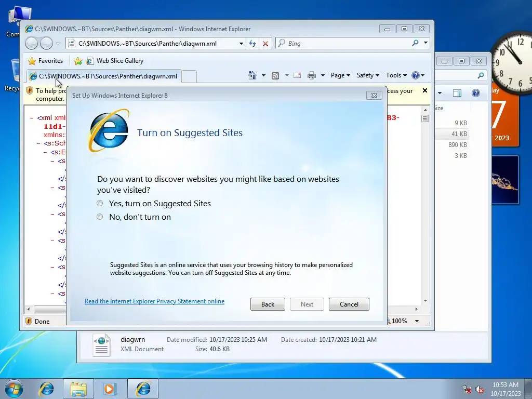Switch to the running Internet Explorer taskbar window

pyautogui.click(x=143, y=389)
